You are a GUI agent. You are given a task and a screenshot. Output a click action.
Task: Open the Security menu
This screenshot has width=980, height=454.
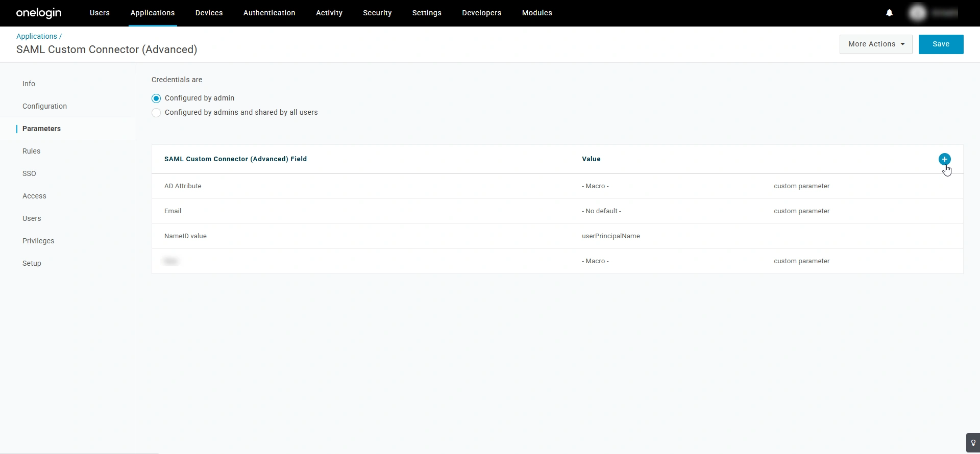click(377, 13)
